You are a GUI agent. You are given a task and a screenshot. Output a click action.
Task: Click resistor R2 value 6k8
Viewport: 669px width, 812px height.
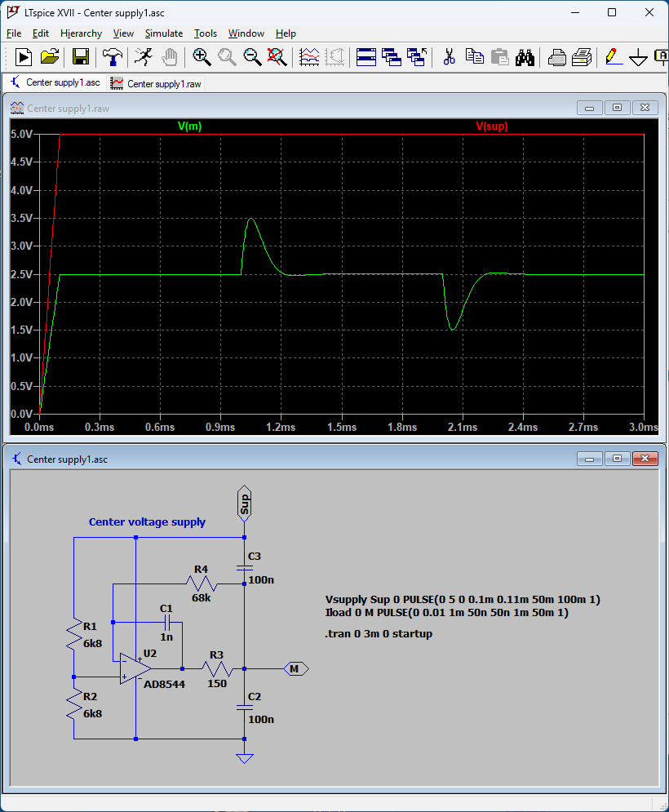(93, 713)
